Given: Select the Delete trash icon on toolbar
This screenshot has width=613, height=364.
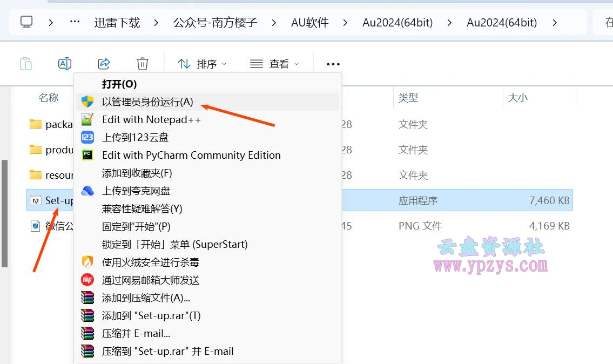Looking at the screenshot, I should [x=142, y=63].
